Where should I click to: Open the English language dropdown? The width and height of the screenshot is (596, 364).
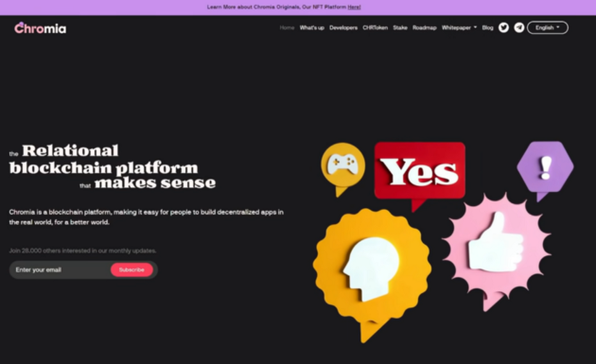[548, 27]
